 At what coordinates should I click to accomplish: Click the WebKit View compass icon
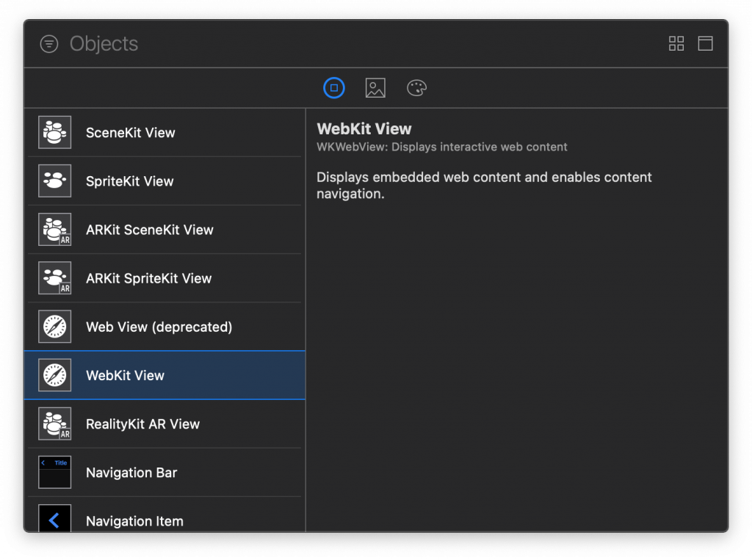pyautogui.click(x=55, y=375)
